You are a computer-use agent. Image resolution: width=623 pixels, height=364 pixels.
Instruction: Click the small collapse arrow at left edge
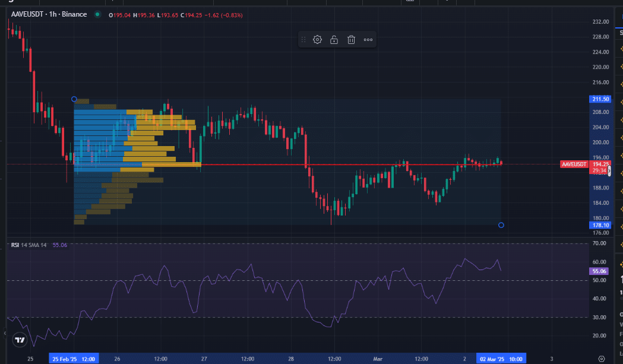point(5,333)
